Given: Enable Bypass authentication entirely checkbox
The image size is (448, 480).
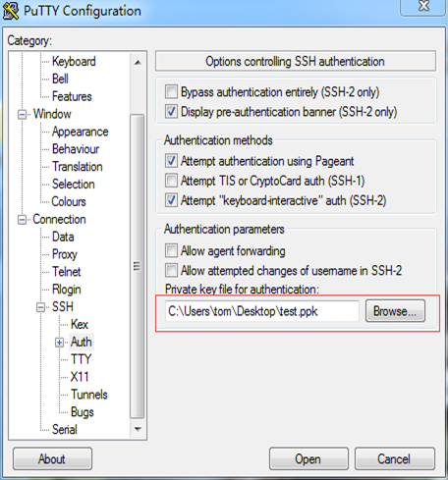Looking at the screenshot, I should pyautogui.click(x=171, y=91).
